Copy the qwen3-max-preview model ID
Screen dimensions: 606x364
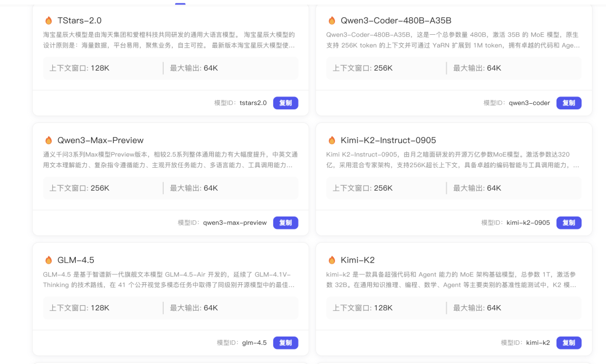point(286,223)
